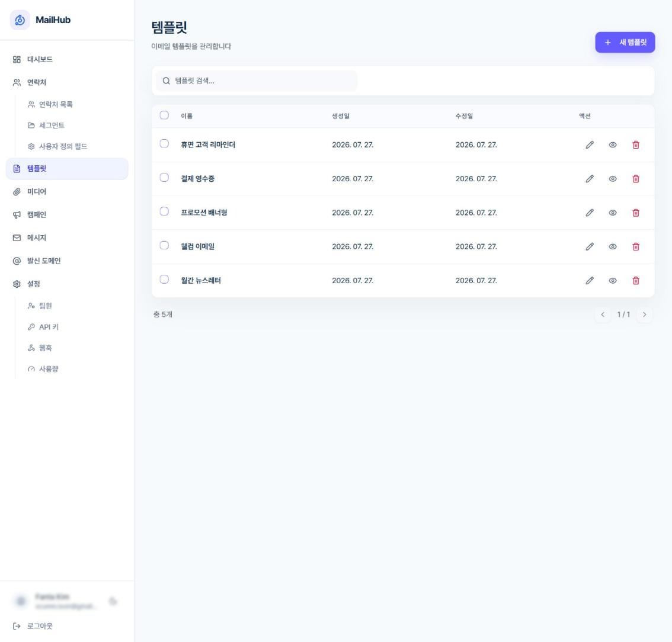The image size is (672, 642).
Task: Expand the 설정 sidebar section
Action: pyautogui.click(x=67, y=284)
